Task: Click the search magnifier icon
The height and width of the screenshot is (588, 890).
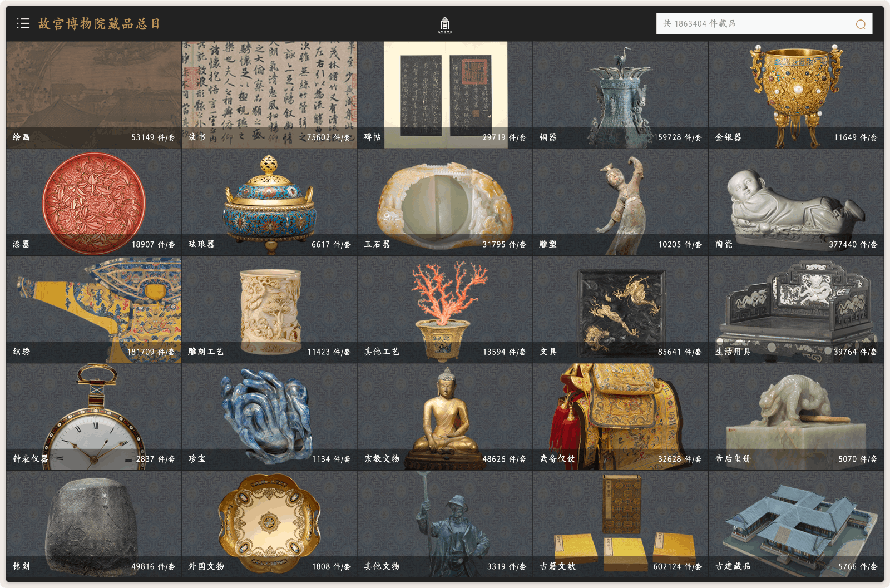Action: click(x=861, y=24)
